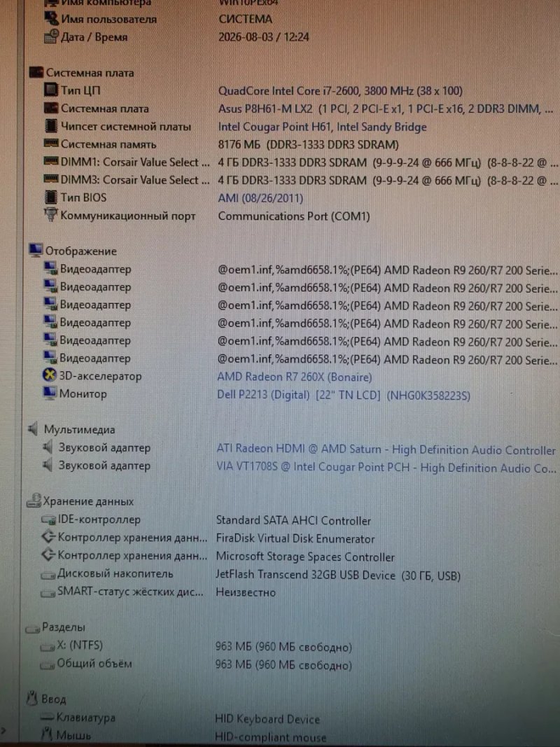
Task: Click the SMART-статус hard disk icon
Action: [48, 593]
